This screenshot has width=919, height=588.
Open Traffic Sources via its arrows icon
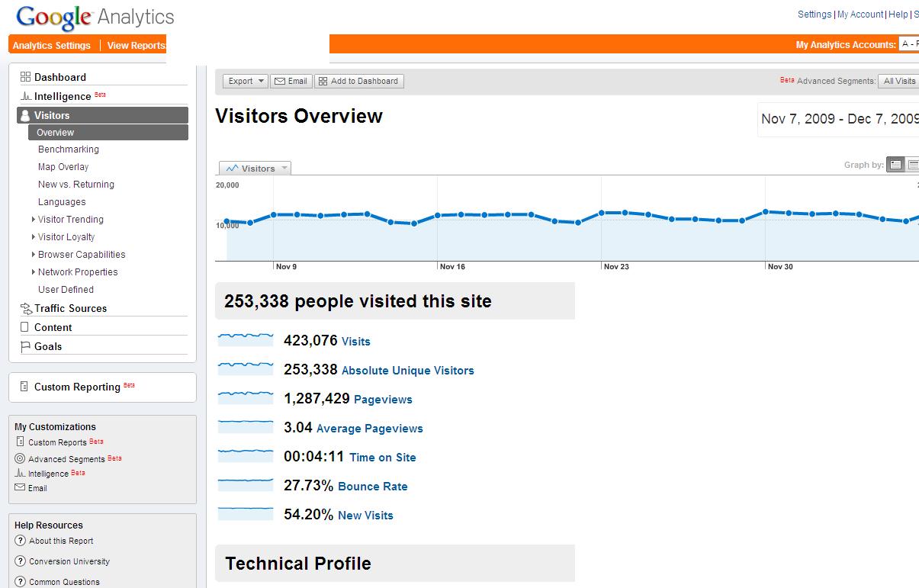[25, 308]
